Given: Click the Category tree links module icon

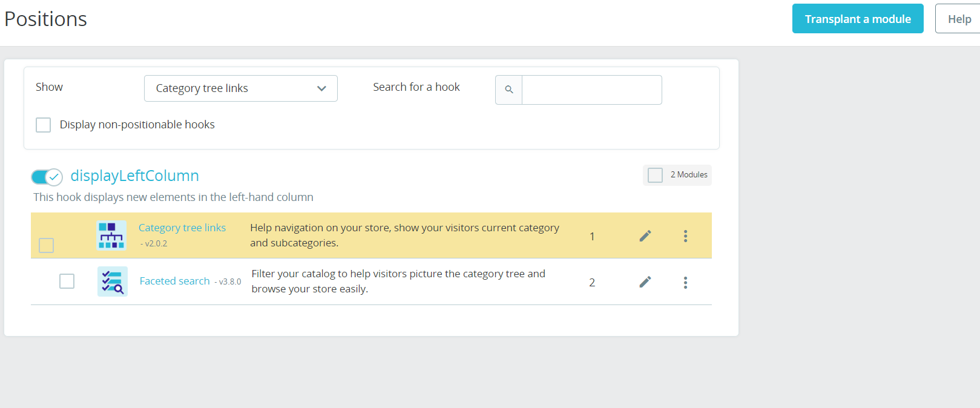Looking at the screenshot, I should tap(112, 235).
